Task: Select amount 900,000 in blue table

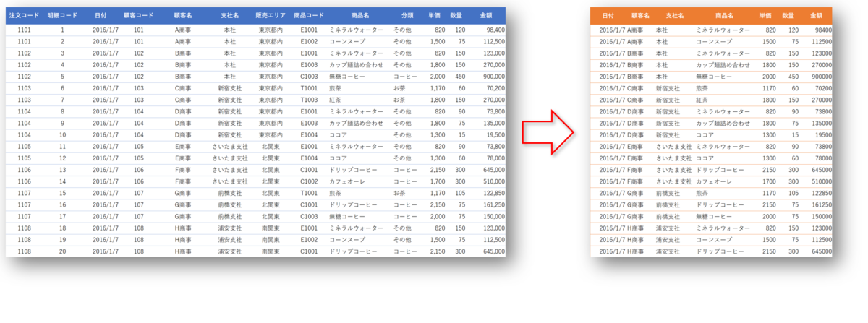Action: click(x=494, y=76)
